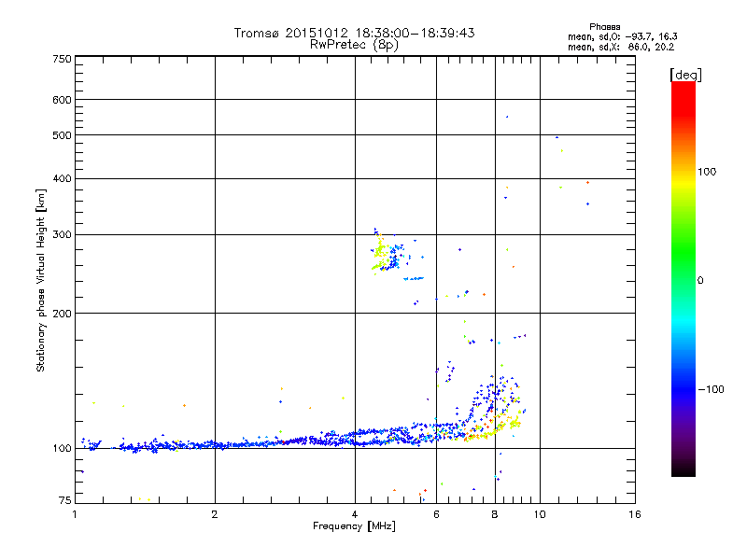Image resolution: width=747 pixels, height=560 pixels.
Task: Click the colorbar tick label '100'
Action: tap(707, 172)
